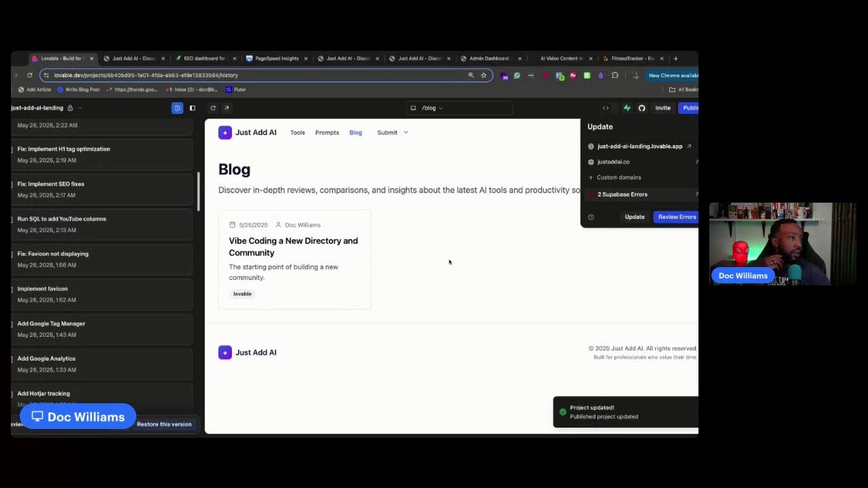Viewport: 868px width, 488px height.
Task: Switch to the Admin Dashboard tab
Action: point(489,58)
